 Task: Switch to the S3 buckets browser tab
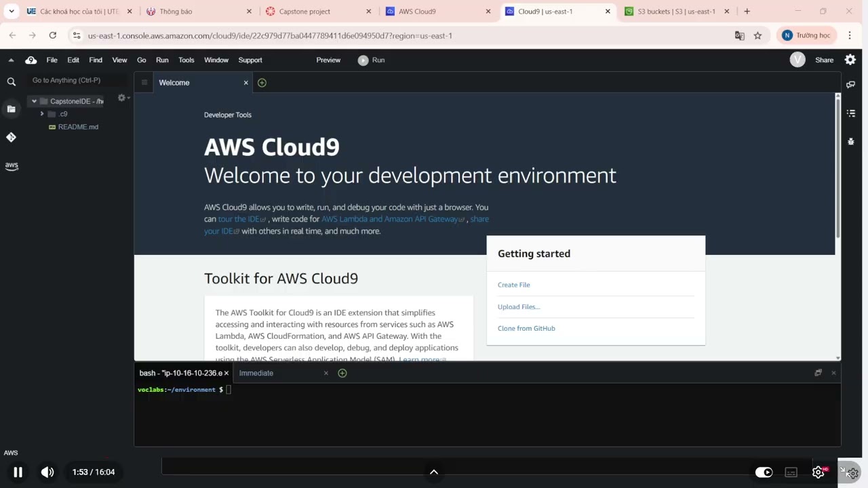pos(677,12)
